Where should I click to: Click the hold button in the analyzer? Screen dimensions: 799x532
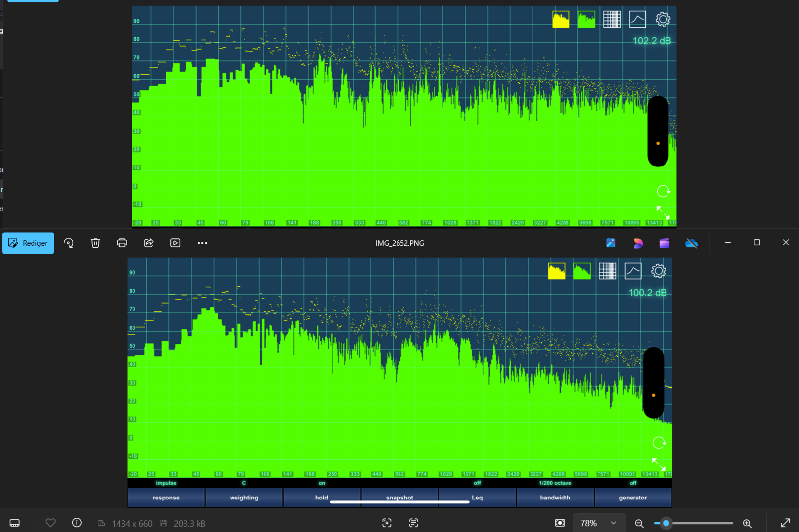[x=322, y=498]
